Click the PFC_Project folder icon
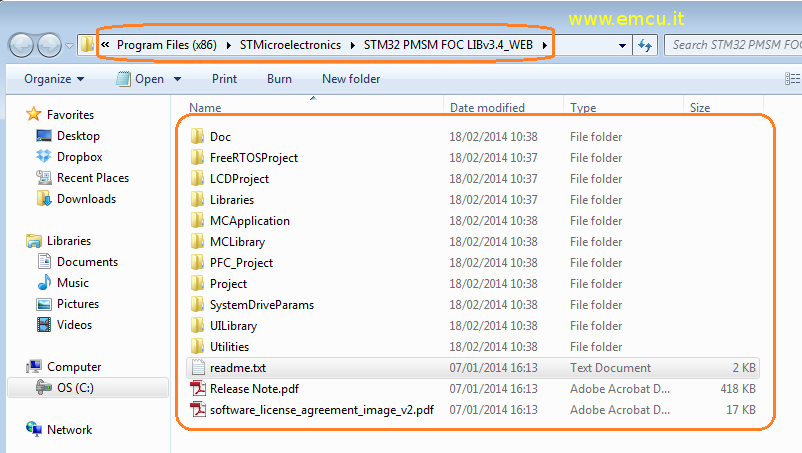This screenshot has height=453, width=802. tap(197, 262)
